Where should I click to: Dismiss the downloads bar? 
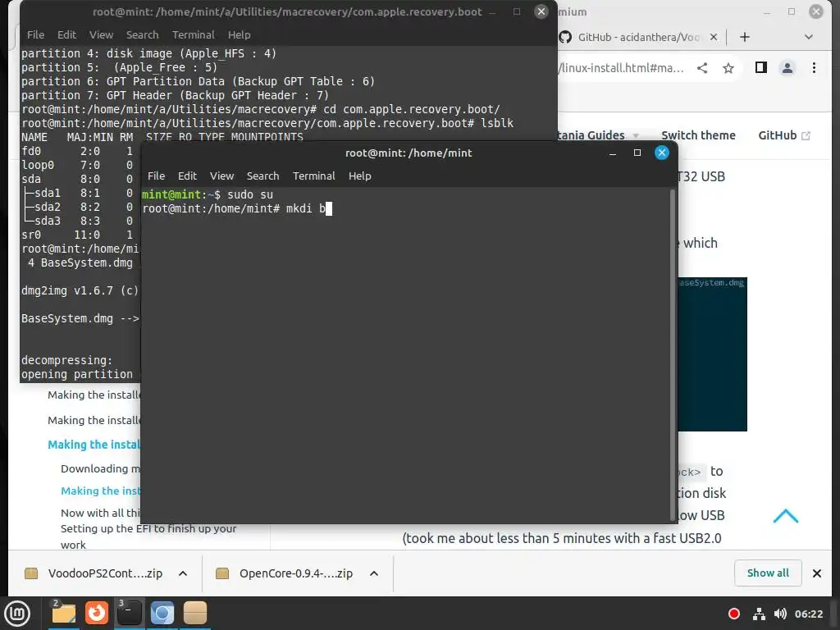(x=816, y=573)
